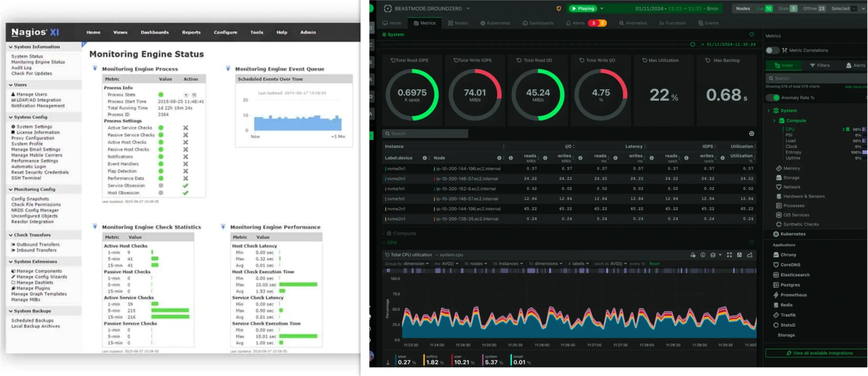Open the 10 dimensions dropdown
Screen dimensions: 868x376
click(x=546, y=264)
